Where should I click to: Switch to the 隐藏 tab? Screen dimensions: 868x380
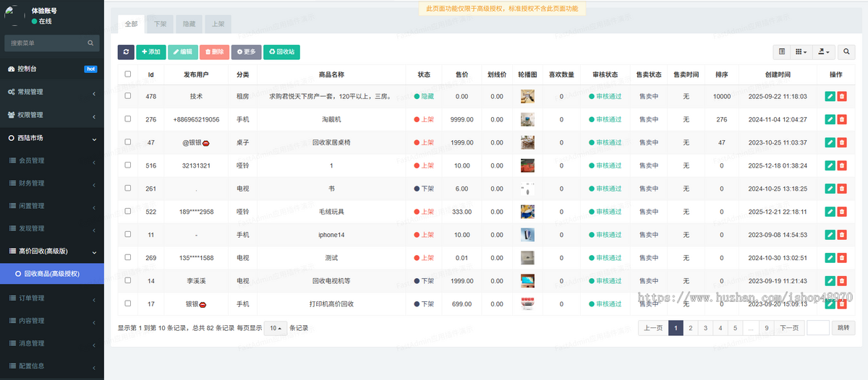189,24
